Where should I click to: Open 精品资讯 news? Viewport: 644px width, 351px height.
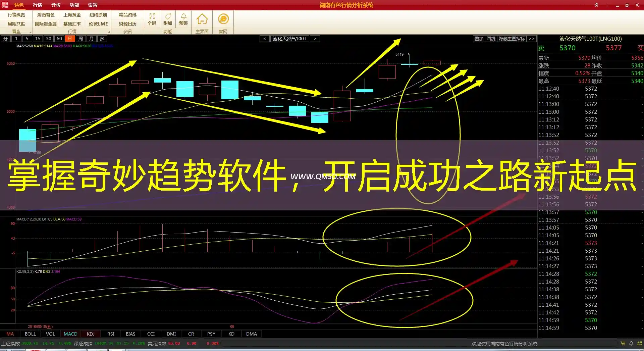(128, 15)
